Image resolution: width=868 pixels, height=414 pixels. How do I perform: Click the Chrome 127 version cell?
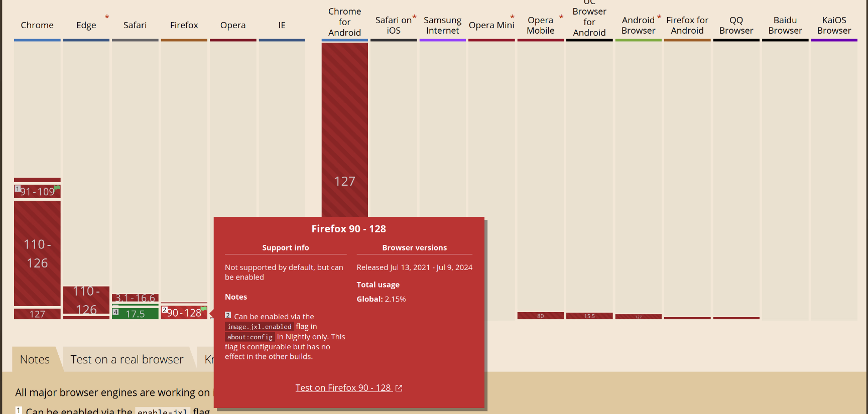click(37, 314)
